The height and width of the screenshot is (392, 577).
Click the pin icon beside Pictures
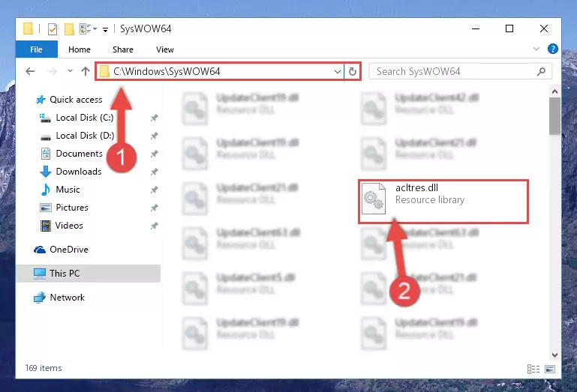(154, 208)
